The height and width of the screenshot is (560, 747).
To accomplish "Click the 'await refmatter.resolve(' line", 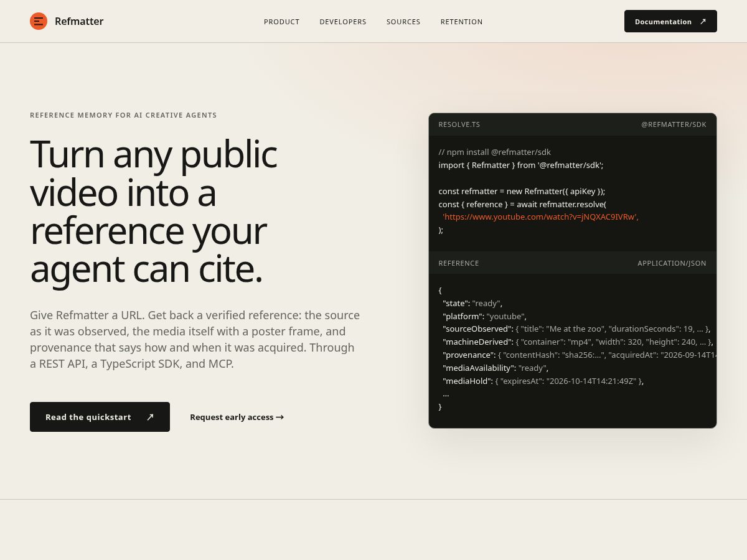I will [522, 204].
